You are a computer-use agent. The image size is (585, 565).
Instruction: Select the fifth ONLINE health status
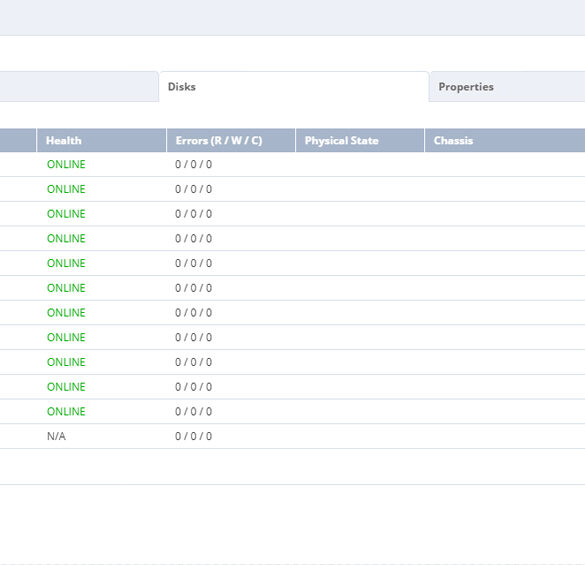coord(66,263)
